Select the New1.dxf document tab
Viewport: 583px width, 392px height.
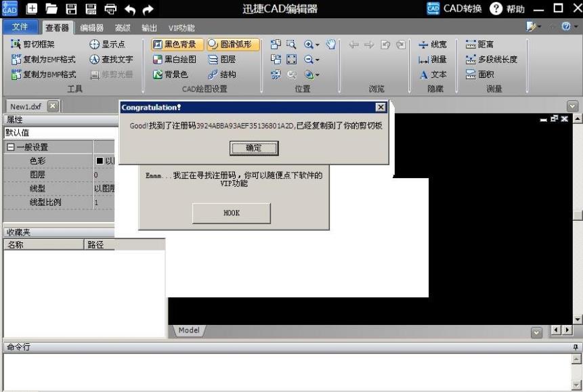tap(26, 106)
